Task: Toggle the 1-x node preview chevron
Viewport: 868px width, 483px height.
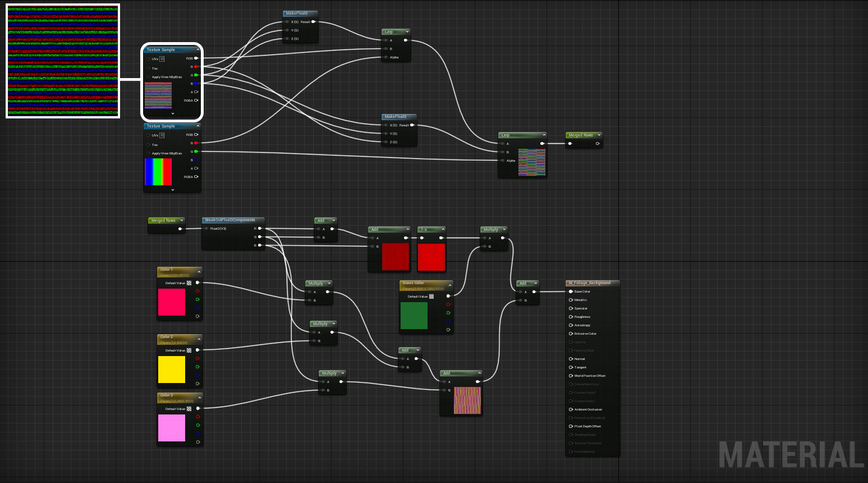Action: click(443, 230)
